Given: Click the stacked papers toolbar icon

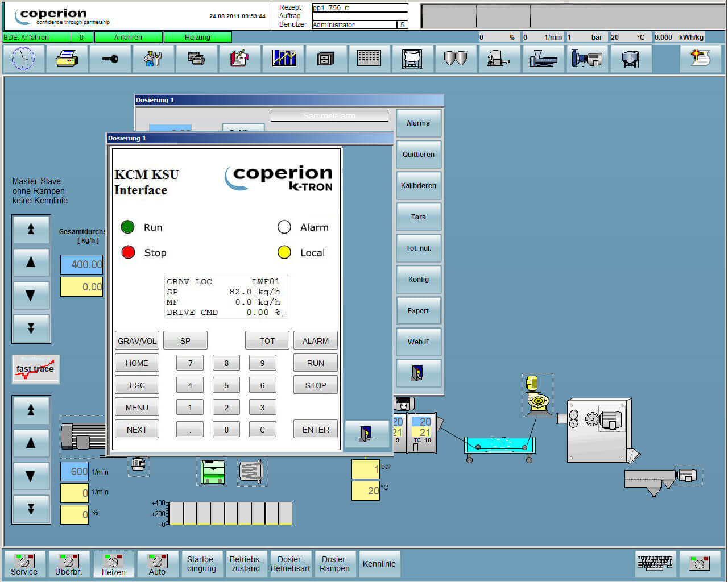Looking at the screenshot, I should [x=196, y=59].
